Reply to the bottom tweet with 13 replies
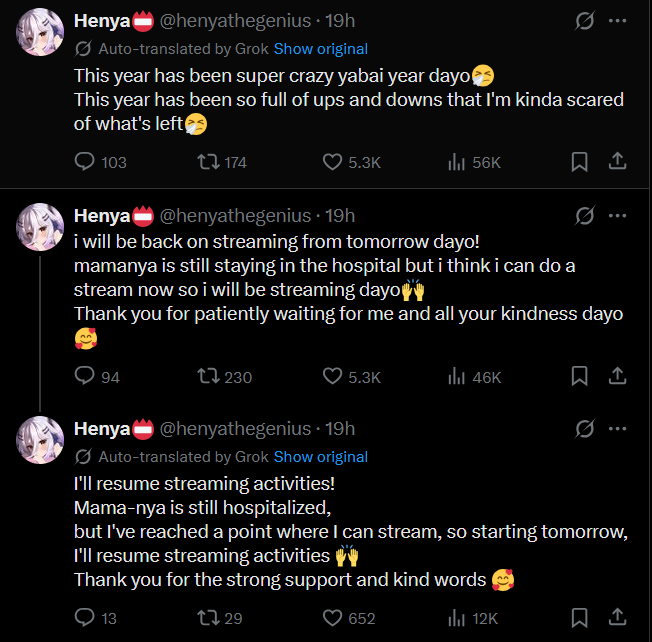 coord(87,618)
